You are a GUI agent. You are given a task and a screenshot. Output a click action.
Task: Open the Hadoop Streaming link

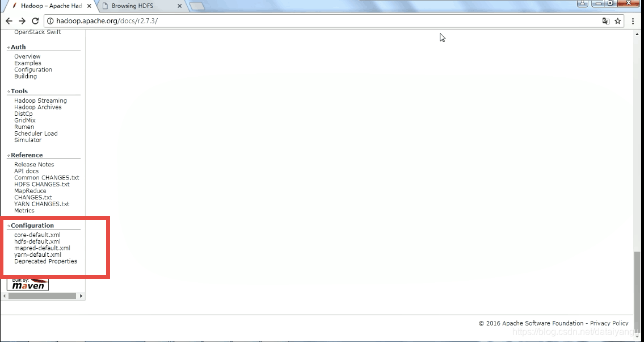(41, 101)
